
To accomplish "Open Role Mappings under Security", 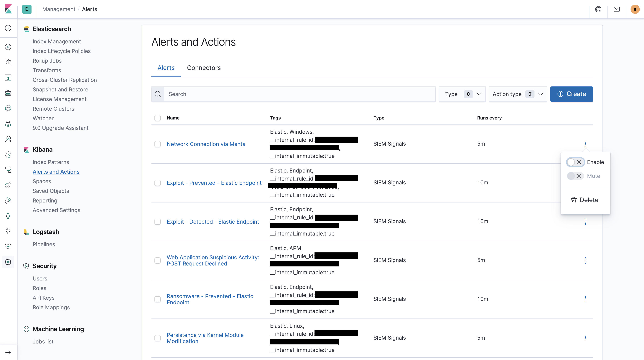I will 51,307.
